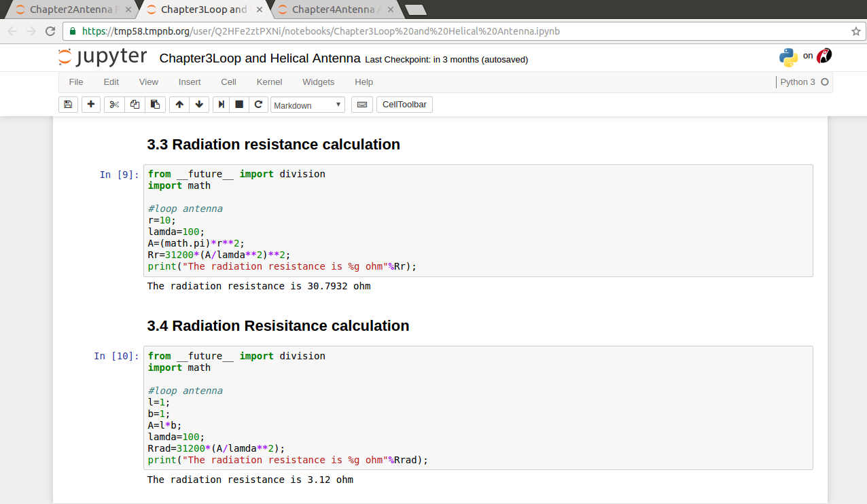867x504 pixels.
Task: Cut selected cells with scissors icon
Action: (x=114, y=105)
